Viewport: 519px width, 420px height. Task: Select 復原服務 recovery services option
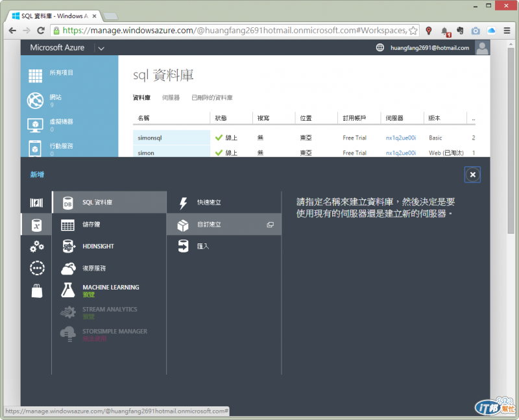click(110, 268)
